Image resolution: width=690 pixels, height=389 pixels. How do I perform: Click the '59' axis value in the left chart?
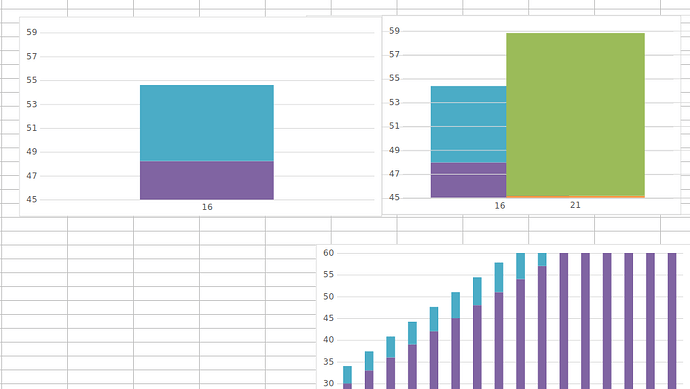coord(32,32)
